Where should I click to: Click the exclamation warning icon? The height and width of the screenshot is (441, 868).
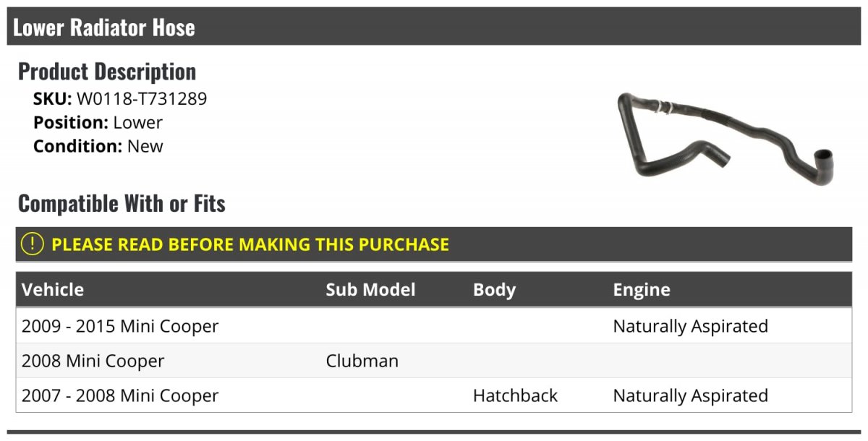point(33,244)
